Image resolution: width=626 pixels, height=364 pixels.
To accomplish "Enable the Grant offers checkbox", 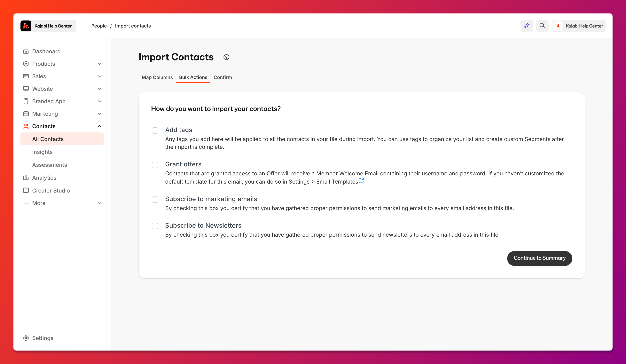I will coord(155,165).
